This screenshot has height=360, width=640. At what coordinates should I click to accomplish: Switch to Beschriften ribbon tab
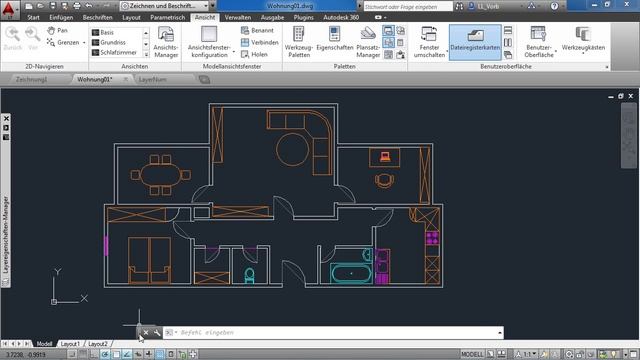(x=97, y=18)
